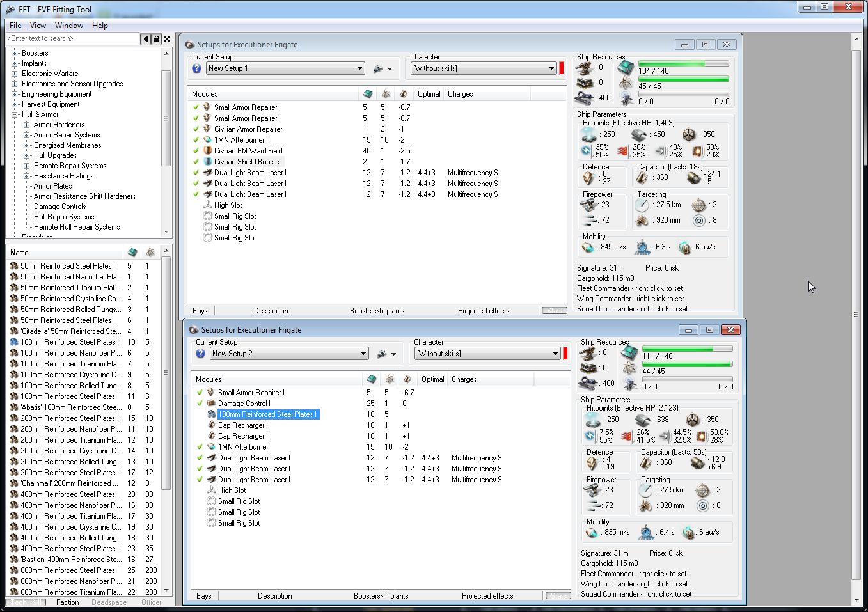Toggle the Civilian EM Ward Field checkmark
The height and width of the screenshot is (612, 868).
196,151
